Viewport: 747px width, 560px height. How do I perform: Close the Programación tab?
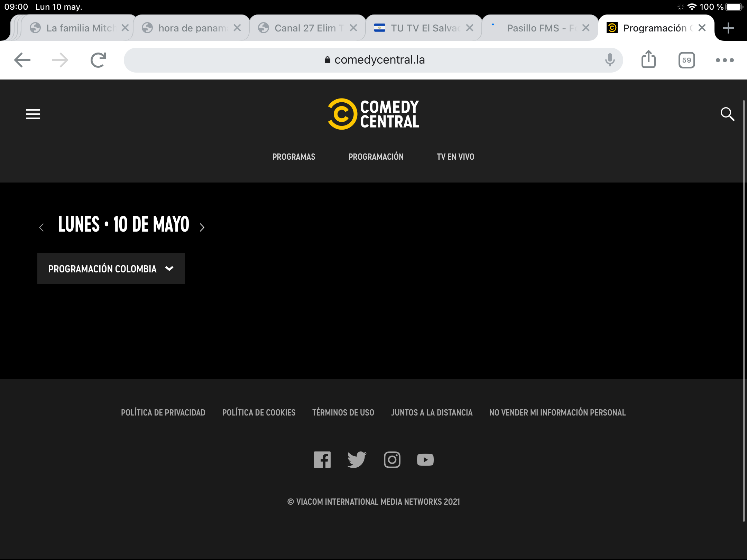pyautogui.click(x=702, y=28)
